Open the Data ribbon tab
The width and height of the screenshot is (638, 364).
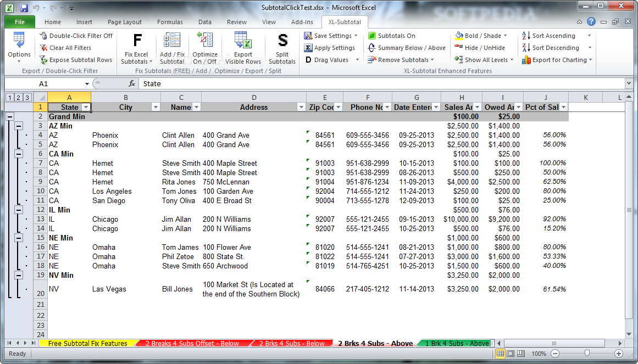tap(204, 22)
